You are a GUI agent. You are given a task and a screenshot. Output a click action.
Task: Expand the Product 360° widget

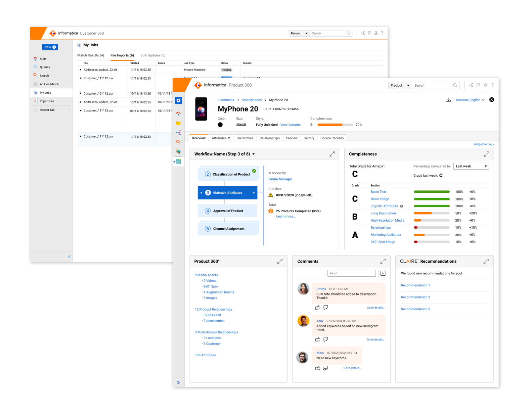280,261
